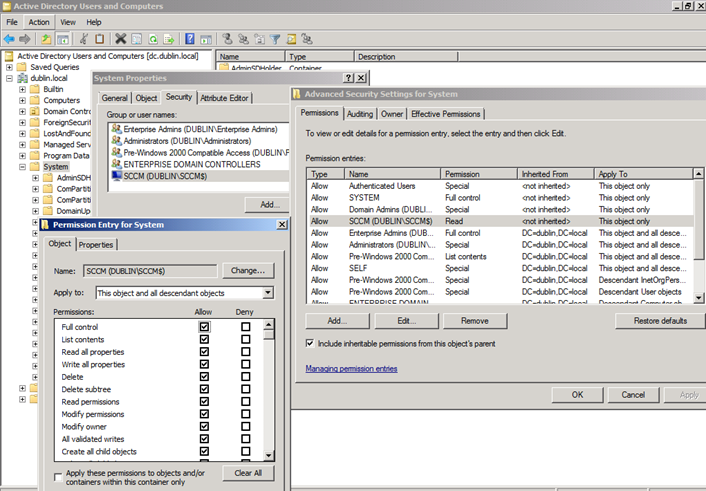Screen dimensions: 706x491
Task: Click the Forward arrow toolbar icon
Action: pos(25,39)
